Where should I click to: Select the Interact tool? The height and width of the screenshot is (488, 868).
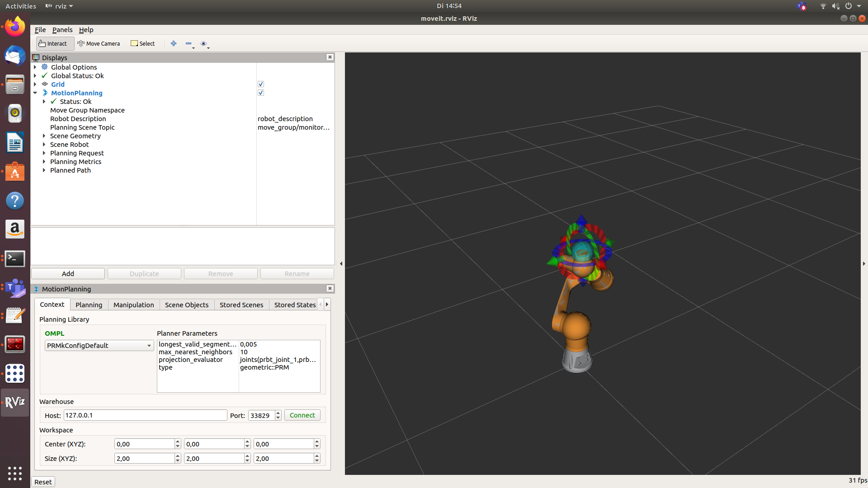click(x=53, y=43)
